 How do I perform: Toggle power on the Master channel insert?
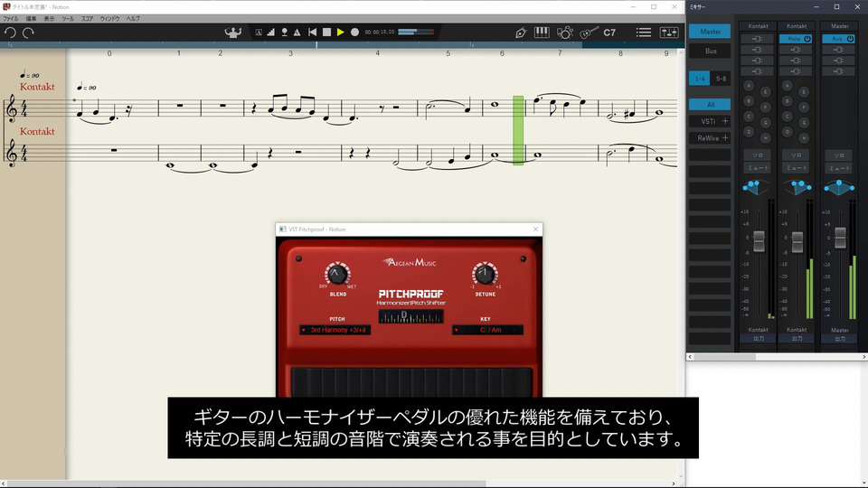(850, 39)
